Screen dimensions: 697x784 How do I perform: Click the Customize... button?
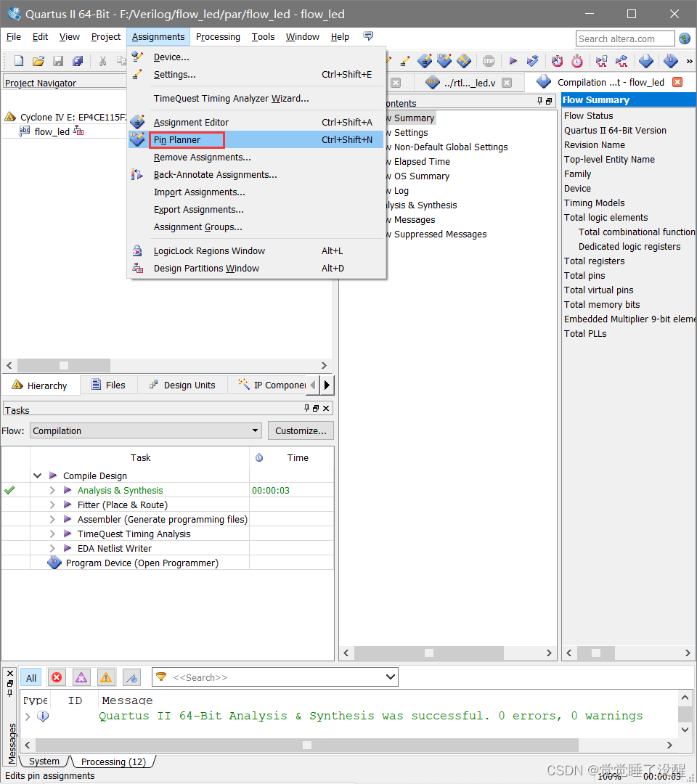click(x=301, y=430)
